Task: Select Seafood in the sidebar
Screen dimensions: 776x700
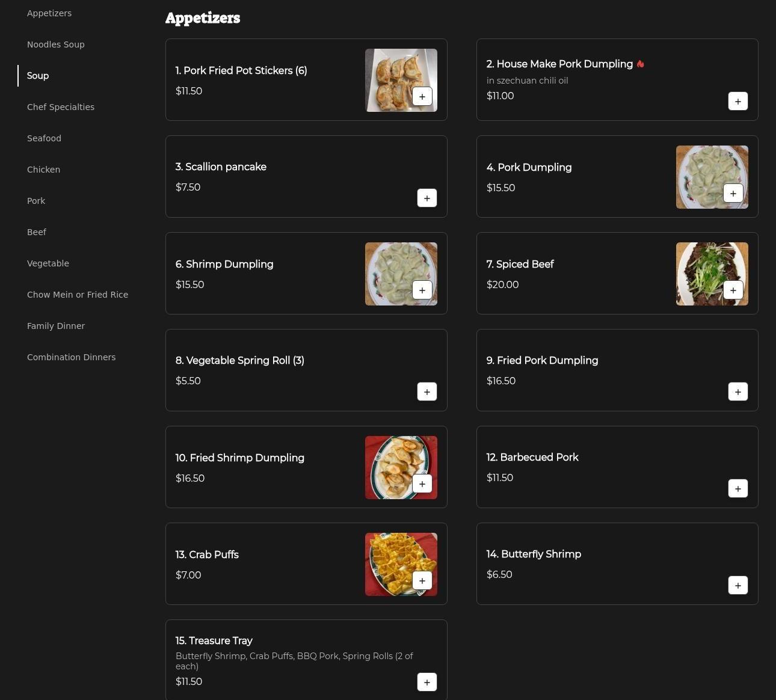Action: (x=44, y=138)
